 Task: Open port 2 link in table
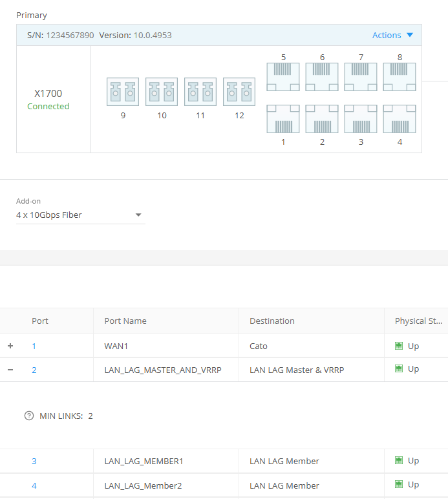[x=34, y=370]
